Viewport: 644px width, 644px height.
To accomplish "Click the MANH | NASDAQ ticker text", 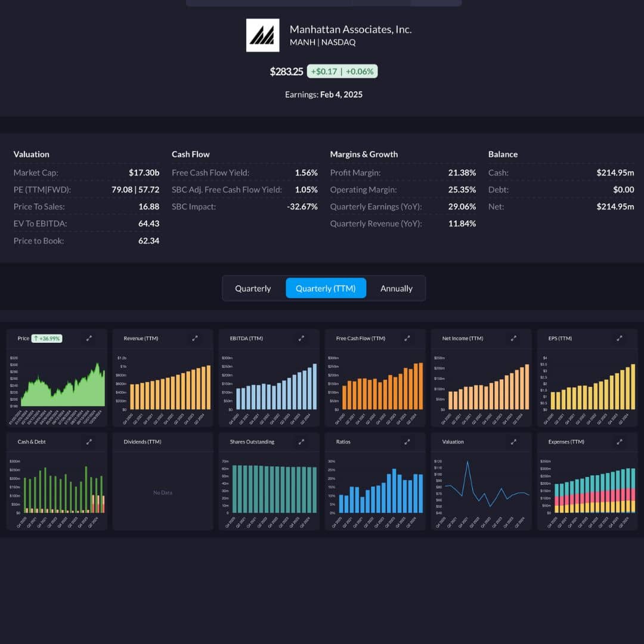I will [x=323, y=42].
